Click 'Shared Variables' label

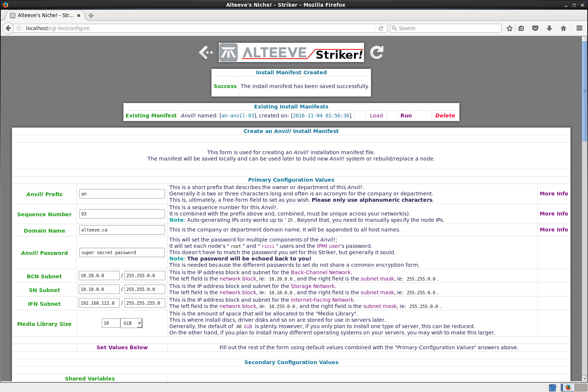coord(90,379)
